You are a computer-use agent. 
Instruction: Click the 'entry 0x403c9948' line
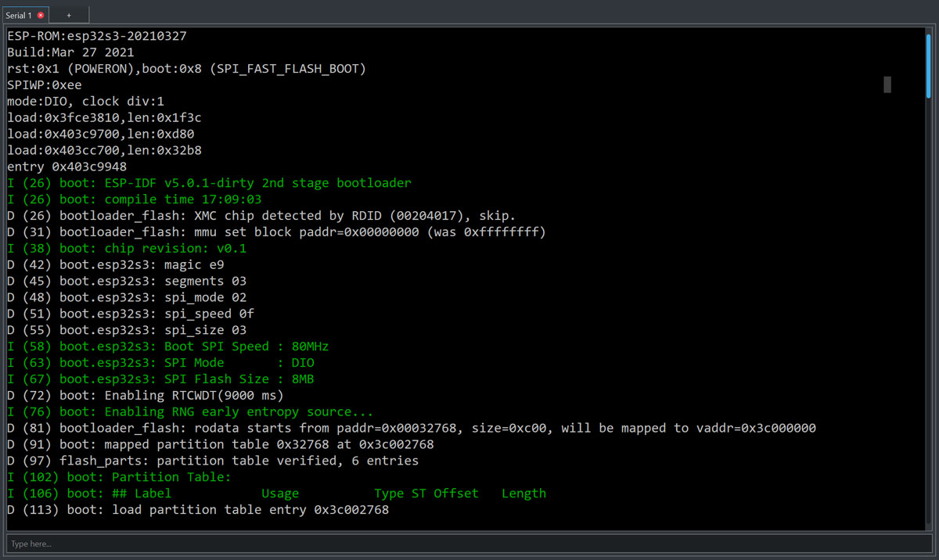(67, 167)
